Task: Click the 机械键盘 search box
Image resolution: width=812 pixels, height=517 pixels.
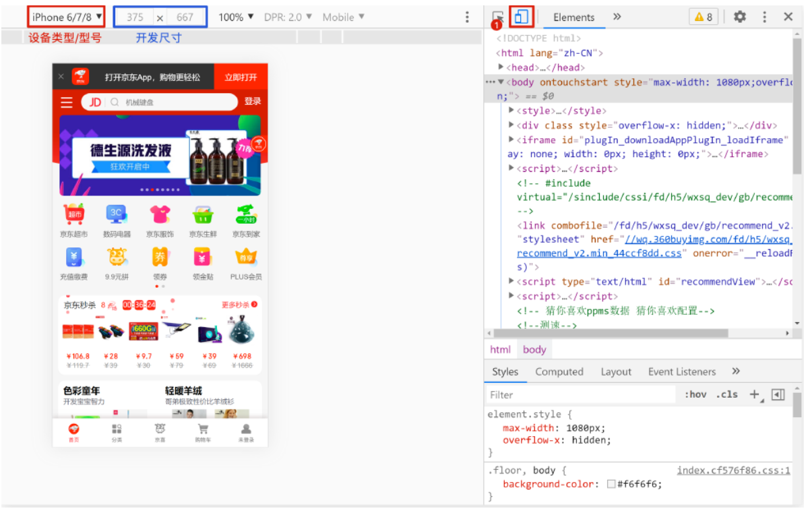Action: [160, 102]
